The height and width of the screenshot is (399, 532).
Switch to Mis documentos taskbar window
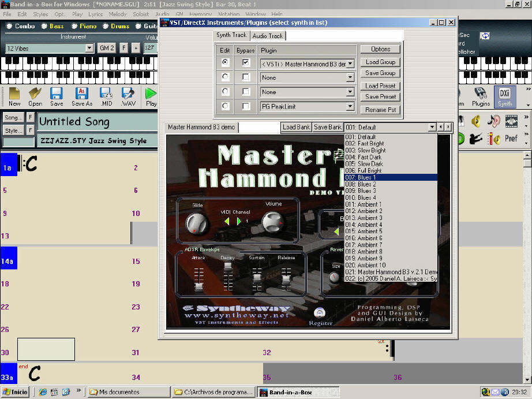coord(129,392)
